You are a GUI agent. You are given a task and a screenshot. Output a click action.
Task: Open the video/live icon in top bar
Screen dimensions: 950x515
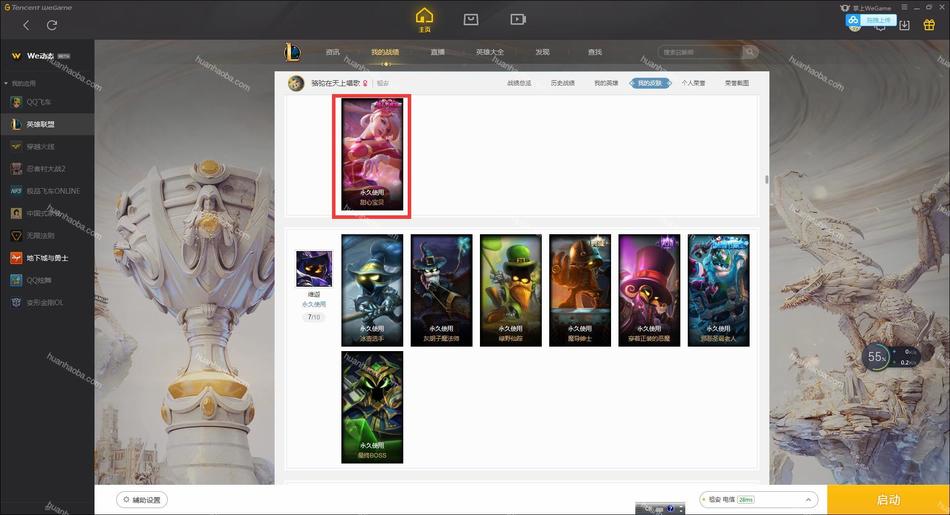pos(517,19)
